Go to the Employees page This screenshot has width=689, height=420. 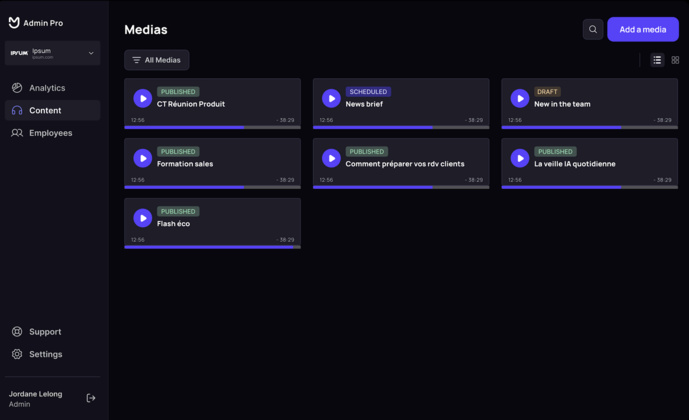point(50,133)
